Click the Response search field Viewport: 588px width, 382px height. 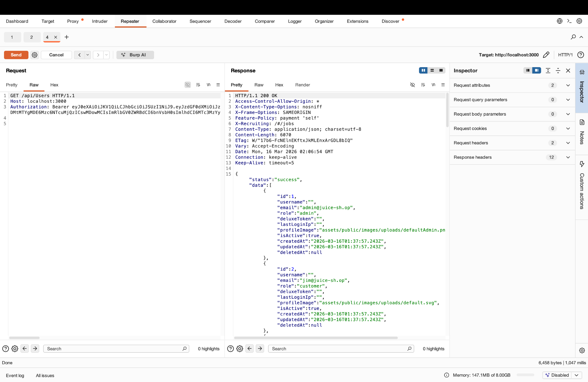click(341, 349)
